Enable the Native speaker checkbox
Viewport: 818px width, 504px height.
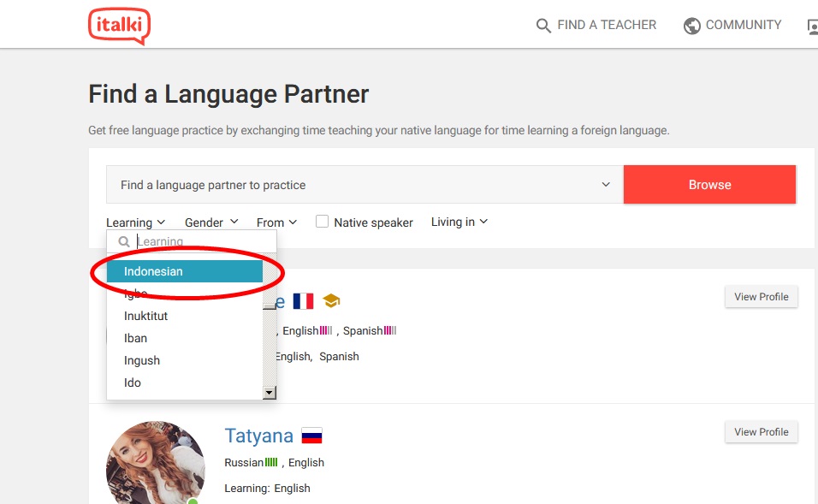click(x=322, y=220)
